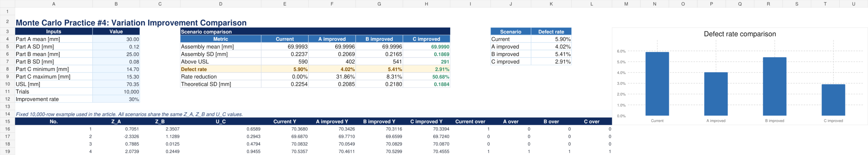Select Current Y value 70.5357

(x=284, y=151)
